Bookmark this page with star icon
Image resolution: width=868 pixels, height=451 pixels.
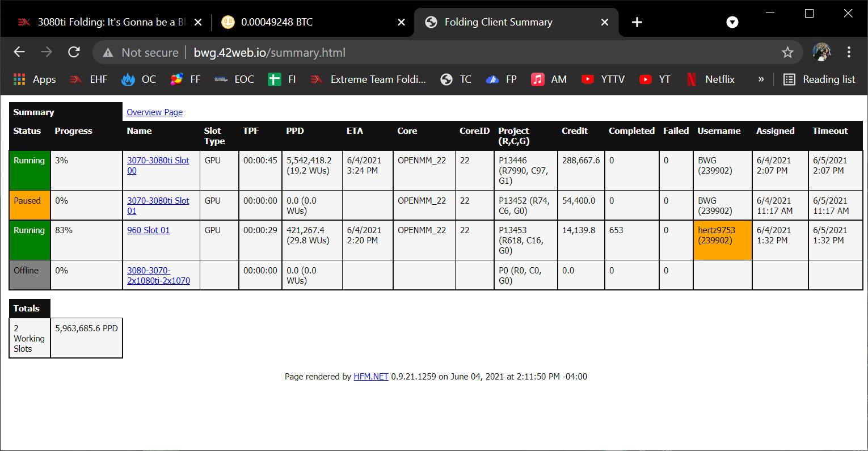[x=787, y=53]
